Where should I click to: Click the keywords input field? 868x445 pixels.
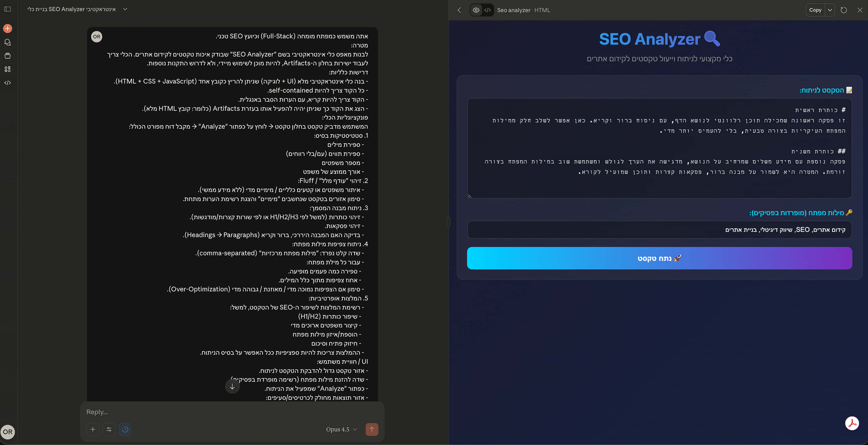pyautogui.click(x=659, y=229)
